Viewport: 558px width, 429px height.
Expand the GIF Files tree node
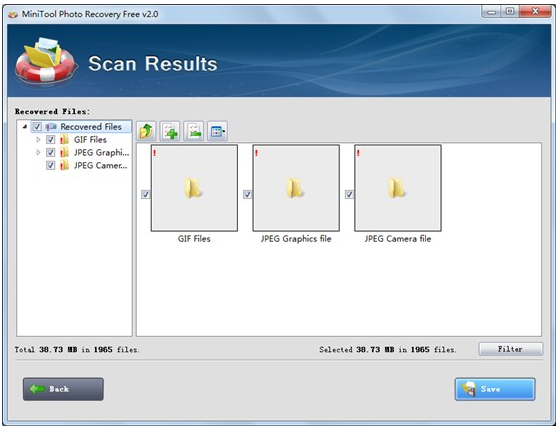tap(38, 139)
